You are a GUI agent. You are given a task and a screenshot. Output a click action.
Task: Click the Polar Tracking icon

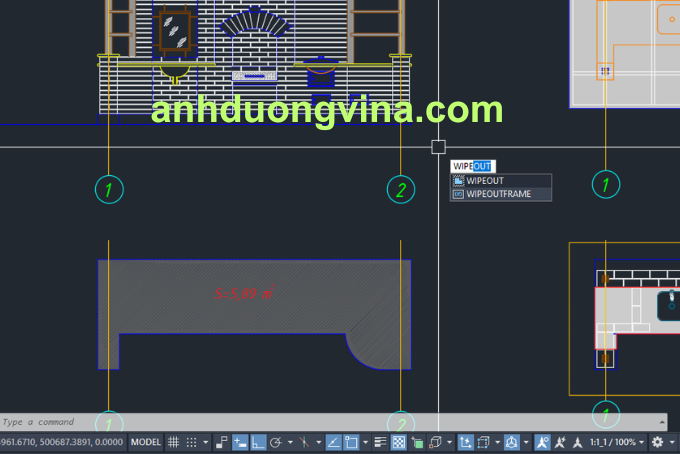[275, 442]
